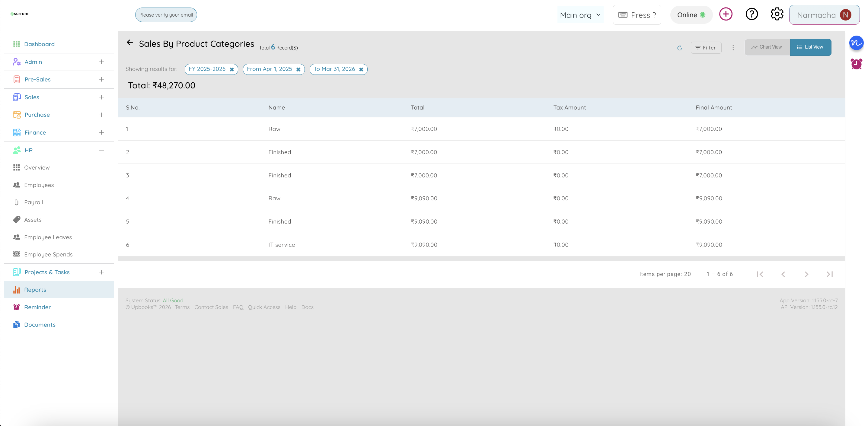868x426 pixels.
Task: Open the settings gear icon
Action: coord(777,14)
